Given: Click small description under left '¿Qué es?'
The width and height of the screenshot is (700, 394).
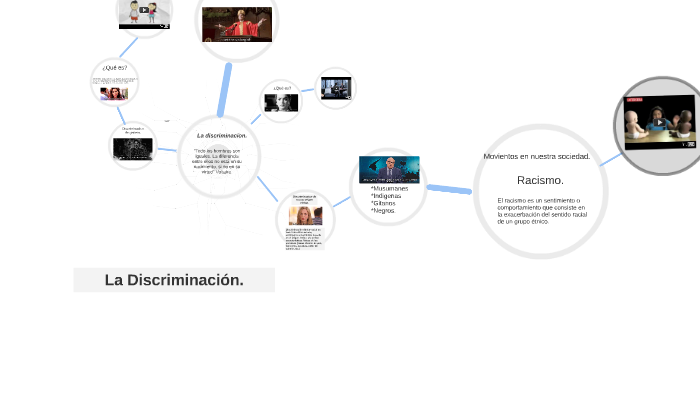Looking at the screenshot, I should (115, 80).
